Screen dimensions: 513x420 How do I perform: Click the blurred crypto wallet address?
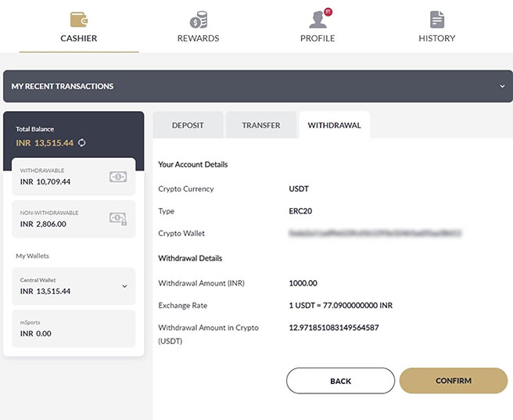click(375, 233)
